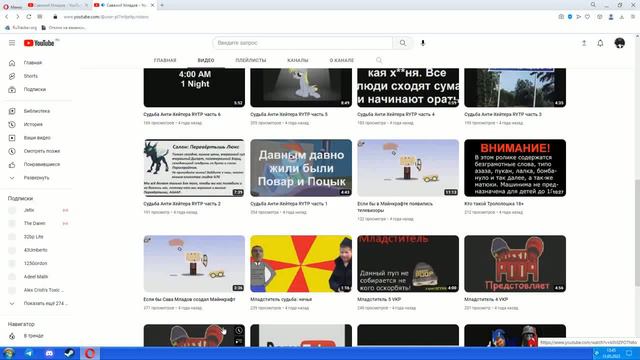This screenshot has width=640, height=360.
Task: Open the Adeel Malik subscription channel
Action: pos(37,277)
